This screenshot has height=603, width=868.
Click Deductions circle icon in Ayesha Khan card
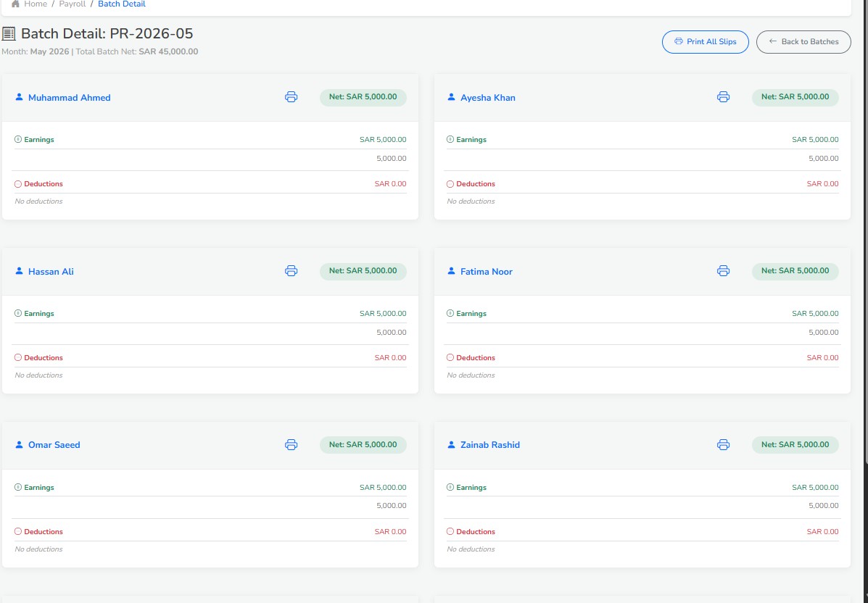[x=450, y=184]
